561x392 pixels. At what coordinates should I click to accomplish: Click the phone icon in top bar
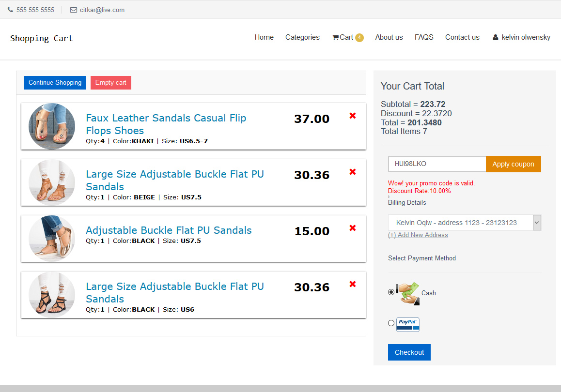point(10,10)
